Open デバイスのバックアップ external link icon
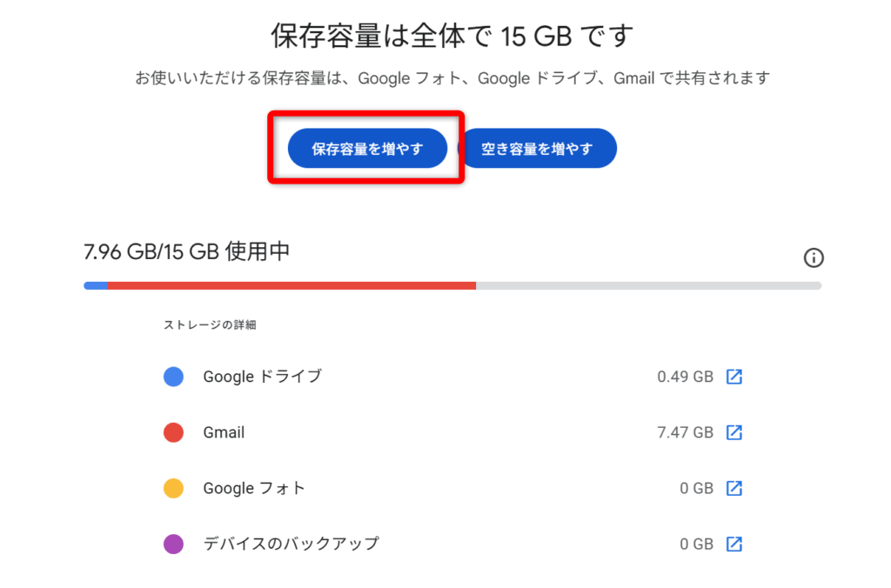891x588 pixels. (734, 544)
